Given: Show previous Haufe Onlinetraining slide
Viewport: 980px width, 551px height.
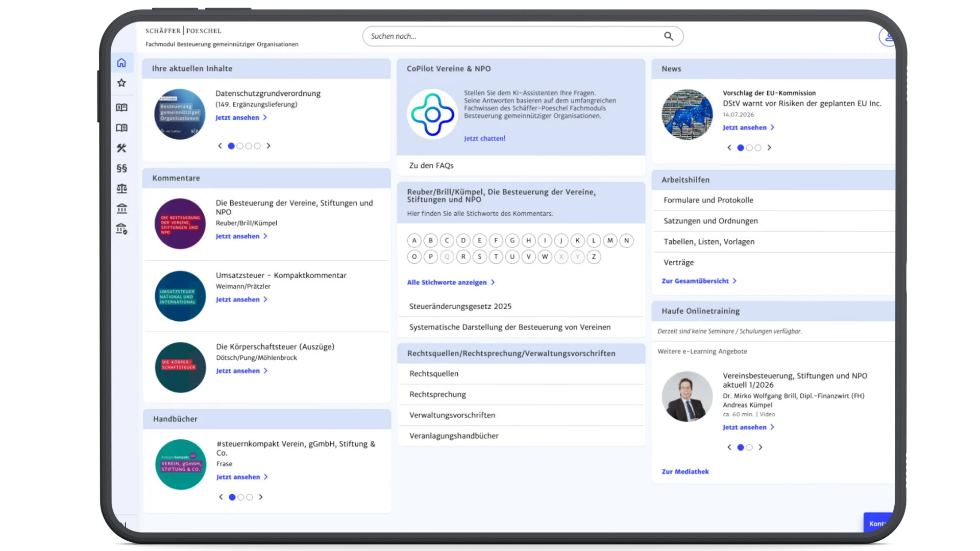Looking at the screenshot, I should (729, 447).
